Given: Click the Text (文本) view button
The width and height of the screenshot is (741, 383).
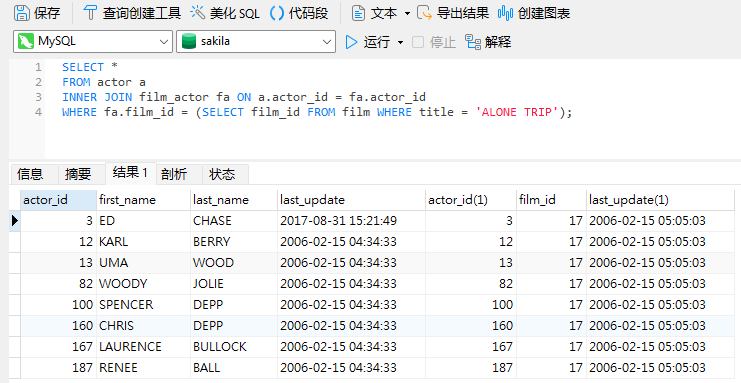Looking at the screenshot, I should click(375, 13).
